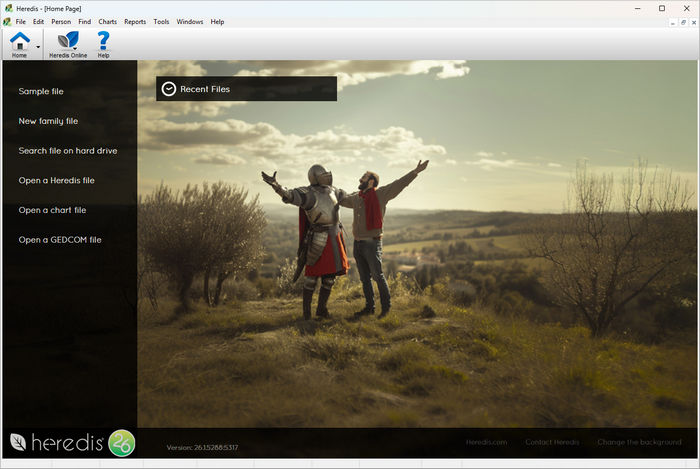The height and width of the screenshot is (469, 700).
Task: Click the Recent Files clock icon
Action: pyautogui.click(x=169, y=89)
